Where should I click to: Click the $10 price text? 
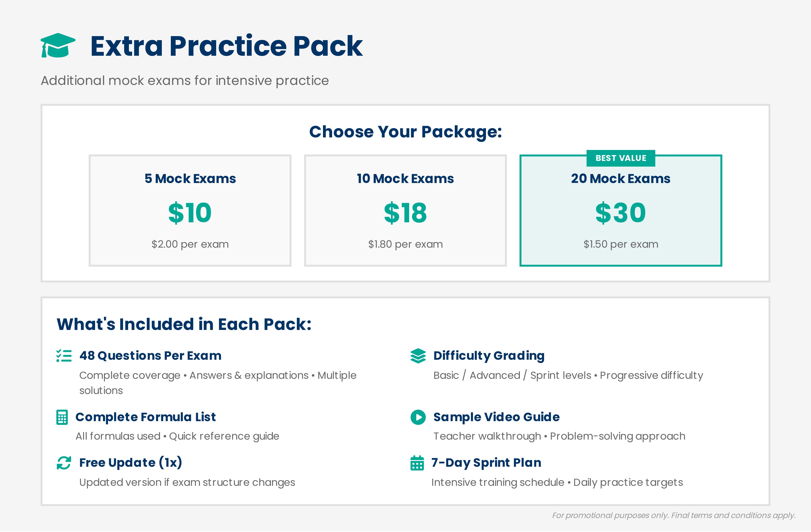pos(190,213)
